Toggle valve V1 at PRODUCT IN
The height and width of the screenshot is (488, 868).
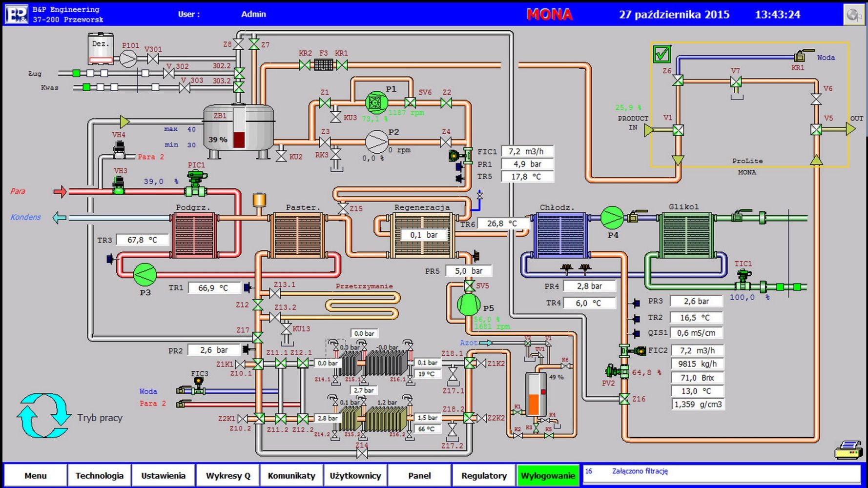(678, 130)
